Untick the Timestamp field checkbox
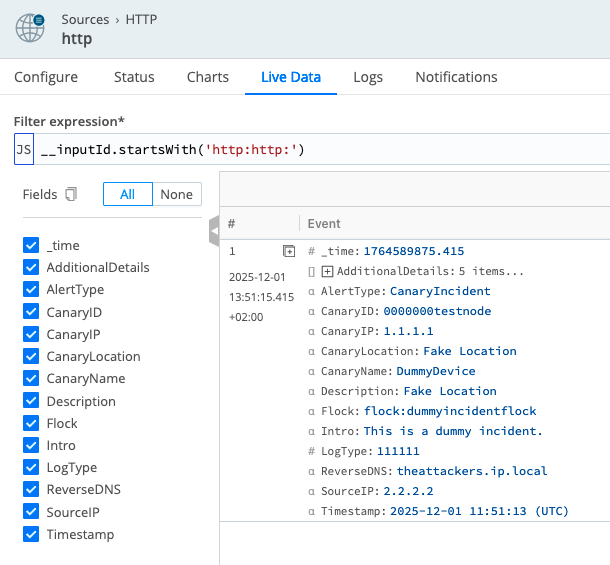The width and height of the screenshot is (610, 565). click(x=31, y=534)
